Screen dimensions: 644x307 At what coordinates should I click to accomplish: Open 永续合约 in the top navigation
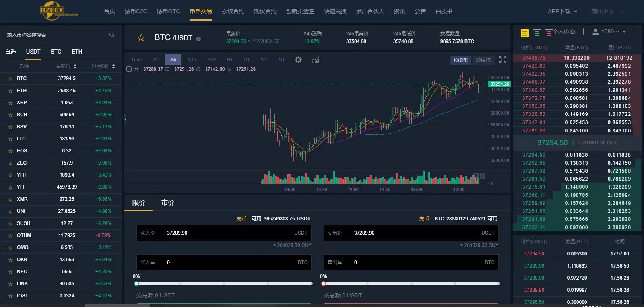(x=233, y=11)
